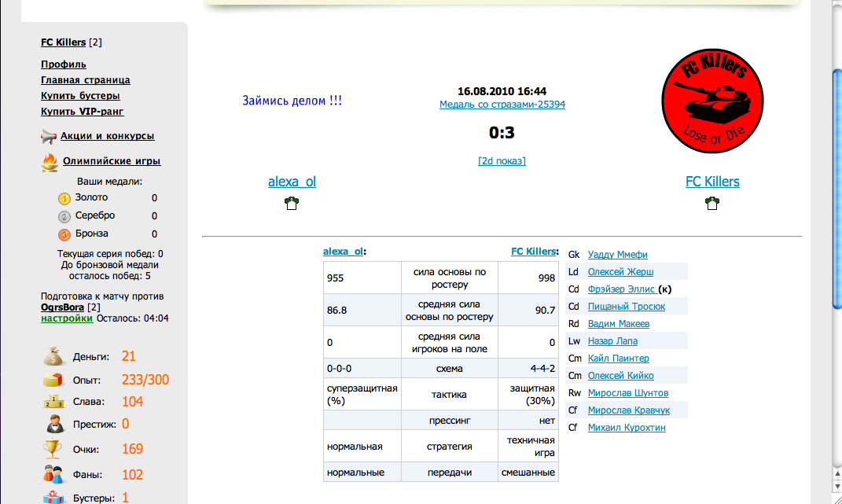Viewport: 842px width, 504px height.
Task: Open Купить бустеры in the sidebar
Action: tap(80, 96)
